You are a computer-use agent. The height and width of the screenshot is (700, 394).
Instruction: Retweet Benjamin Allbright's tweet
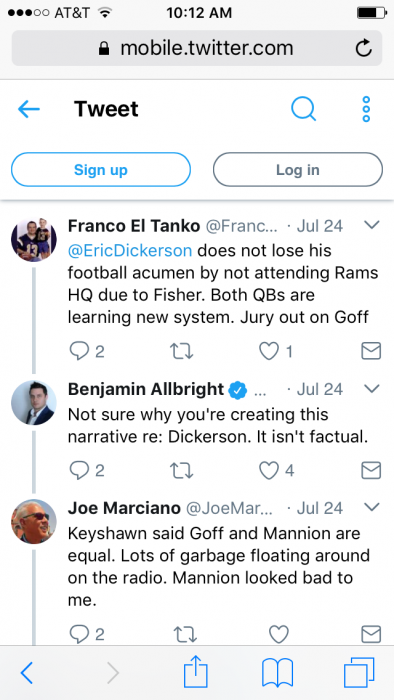tap(182, 471)
